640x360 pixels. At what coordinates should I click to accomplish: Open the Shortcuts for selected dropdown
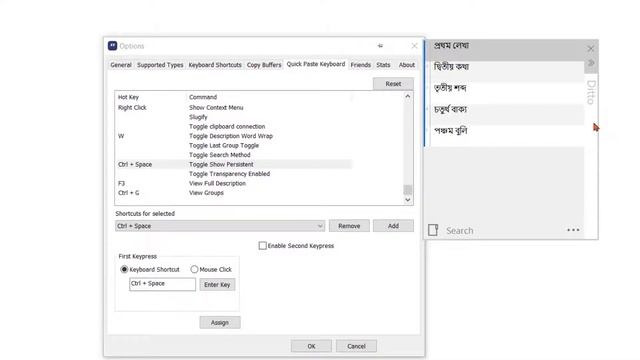[x=220, y=226]
